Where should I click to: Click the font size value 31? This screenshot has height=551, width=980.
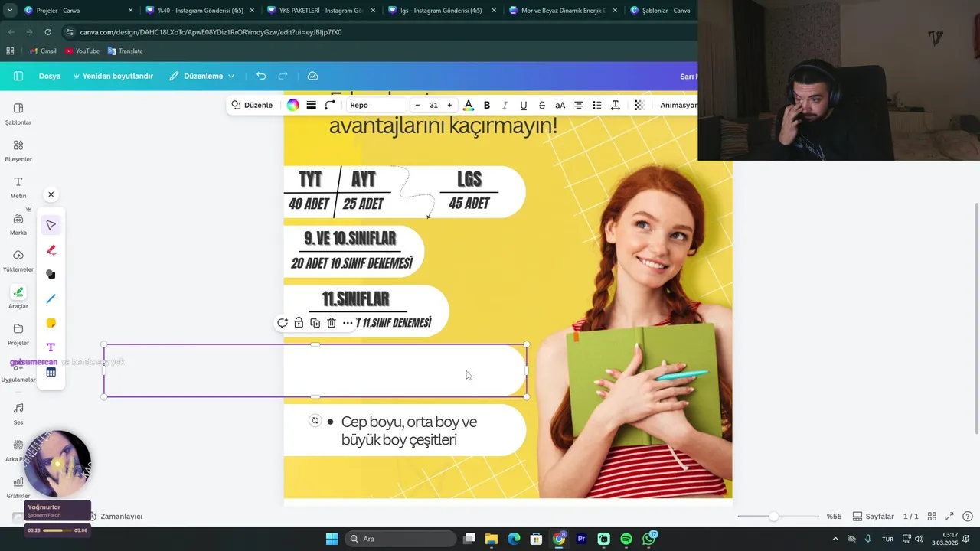tap(433, 105)
